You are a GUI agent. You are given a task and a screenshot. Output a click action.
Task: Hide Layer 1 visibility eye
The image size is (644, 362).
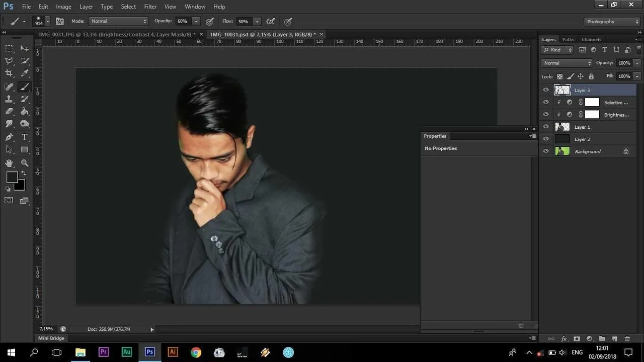(x=546, y=127)
